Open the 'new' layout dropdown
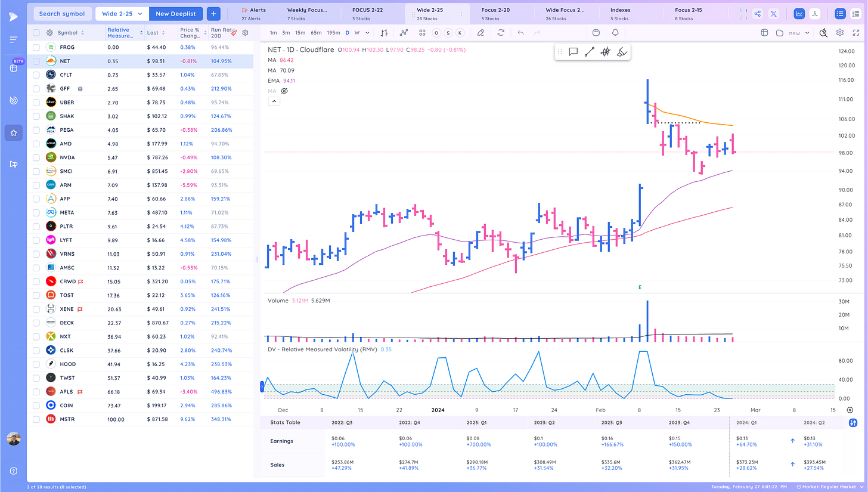This screenshot has width=868, height=492. [799, 33]
